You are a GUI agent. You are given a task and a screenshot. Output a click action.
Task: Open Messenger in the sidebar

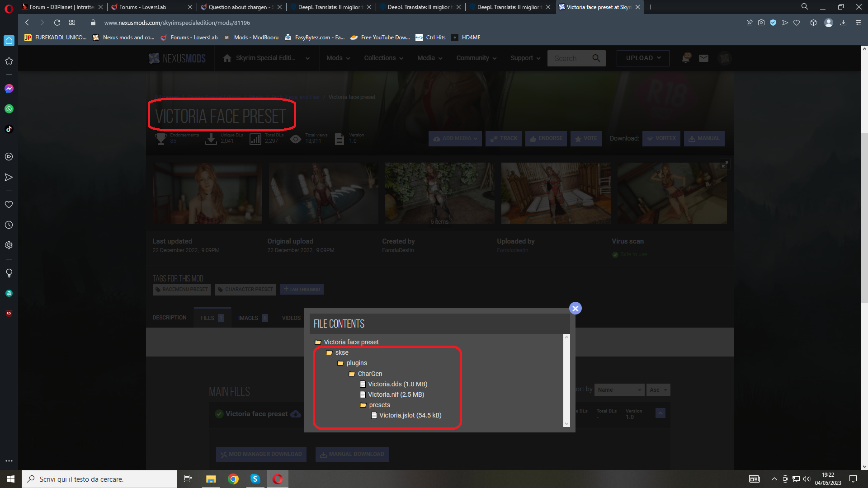[x=9, y=89]
